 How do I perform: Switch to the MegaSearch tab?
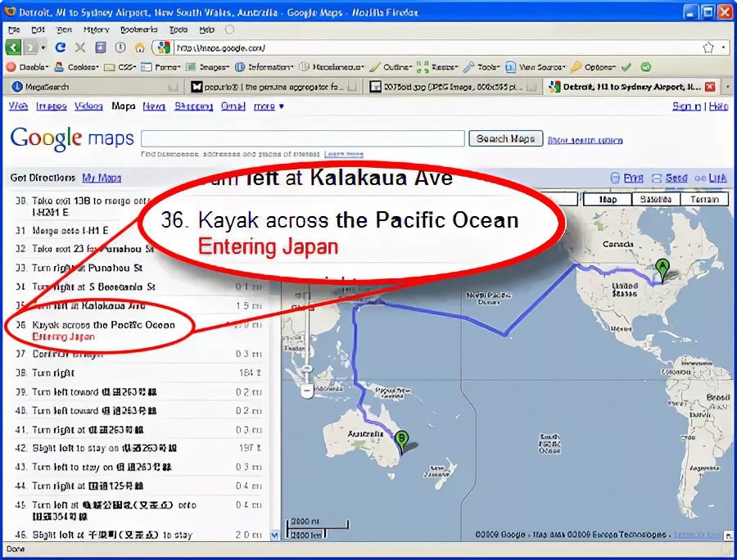tap(96, 87)
